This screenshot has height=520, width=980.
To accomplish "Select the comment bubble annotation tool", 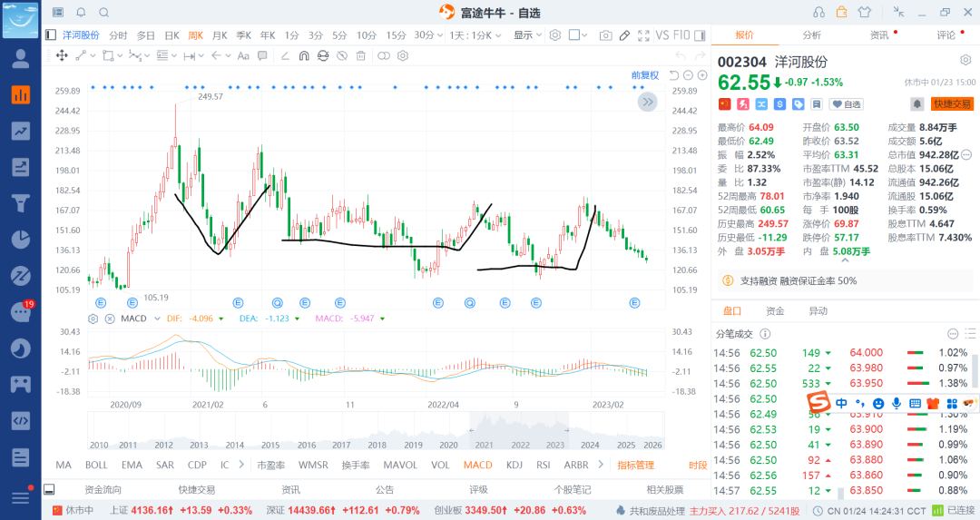I will 262,55.
